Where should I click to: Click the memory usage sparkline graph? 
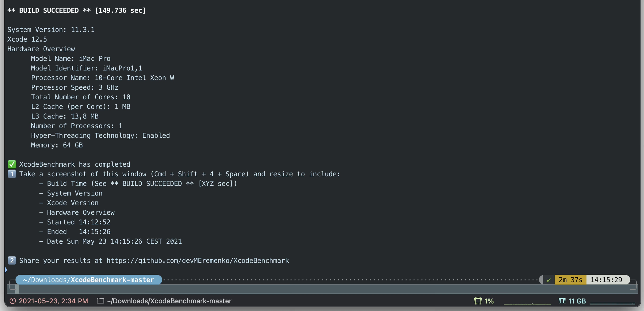(x=612, y=303)
